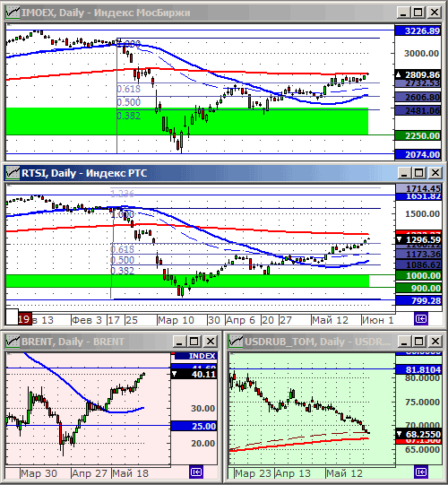Click 'Май 18' date on BRENT axis
The height and width of the screenshot is (485, 448).
[x=130, y=473]
